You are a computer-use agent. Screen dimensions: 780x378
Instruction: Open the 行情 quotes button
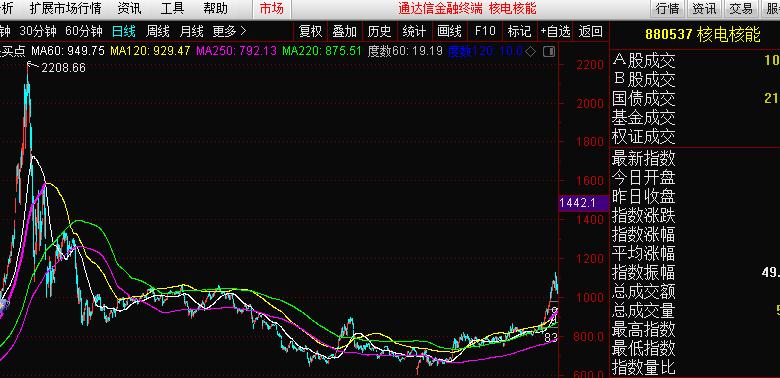pyautogui.click(x=668, y=8)
